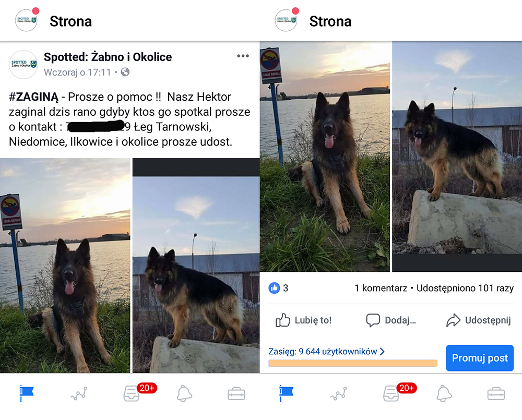Open the notifications bell, left screen
Screen dimensions: 522x420
point(184,394)
